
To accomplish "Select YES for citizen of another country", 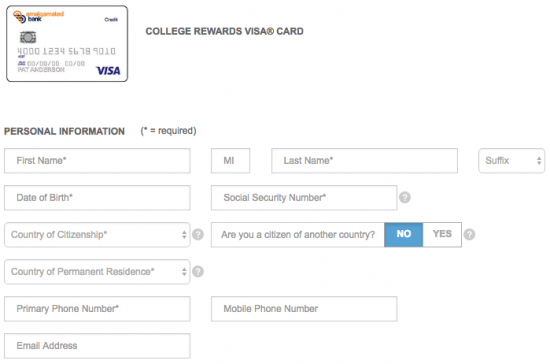I will [442, 234].
